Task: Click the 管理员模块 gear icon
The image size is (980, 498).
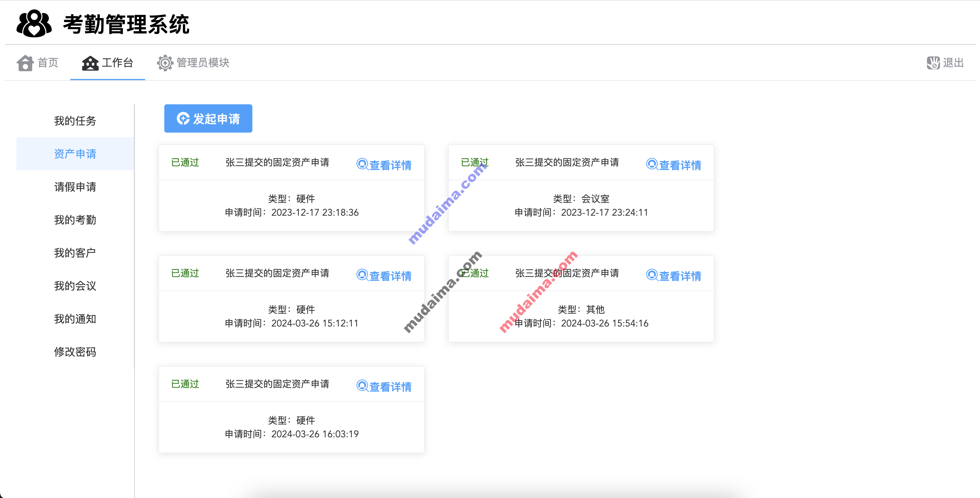Action: click(165, 63)
